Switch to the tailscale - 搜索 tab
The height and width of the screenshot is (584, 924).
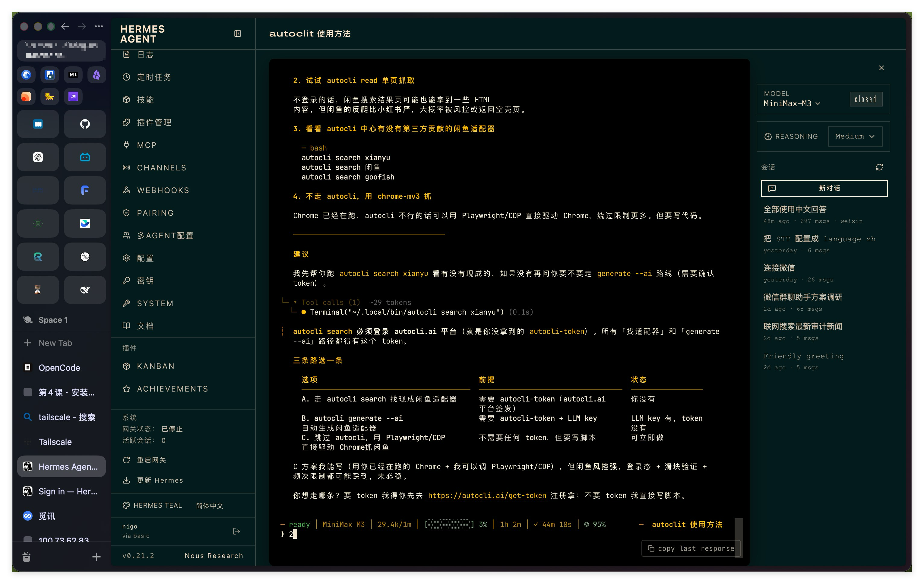point(62,417)
